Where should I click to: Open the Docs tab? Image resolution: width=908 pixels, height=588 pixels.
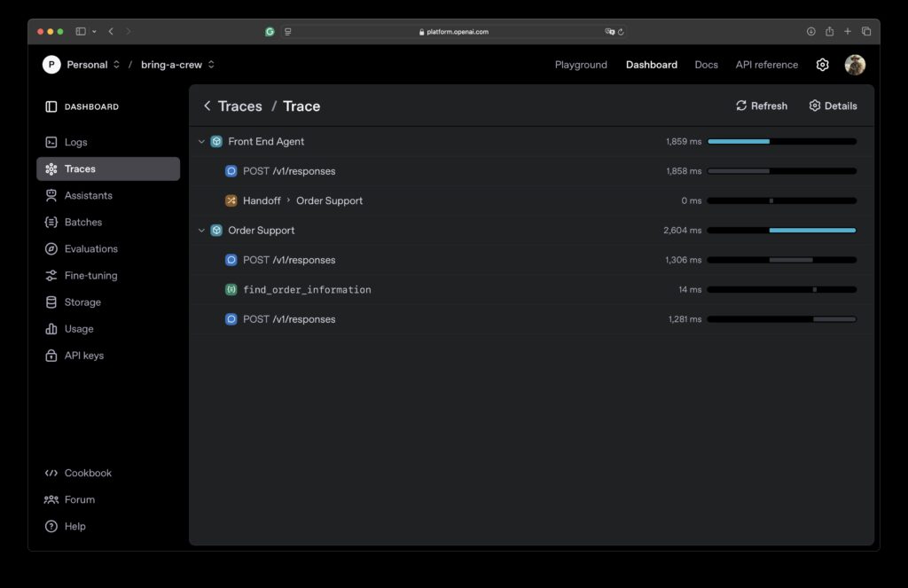(706, 65)
